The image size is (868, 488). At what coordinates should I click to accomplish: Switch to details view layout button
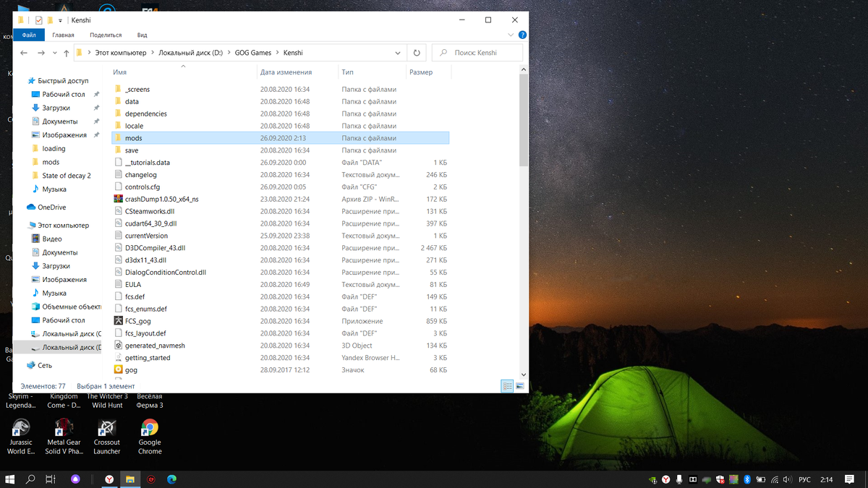[508, 387]
